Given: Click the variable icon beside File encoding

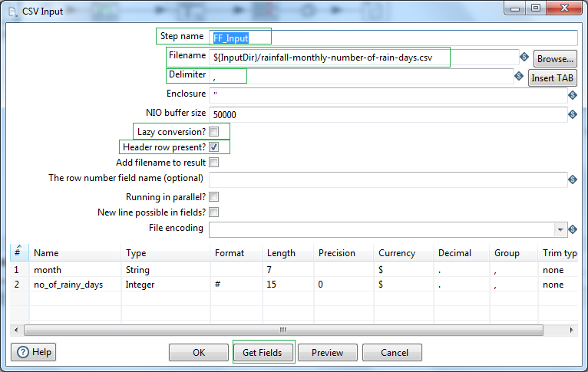Looking at the screenshot, I should (x=572, y=229).
